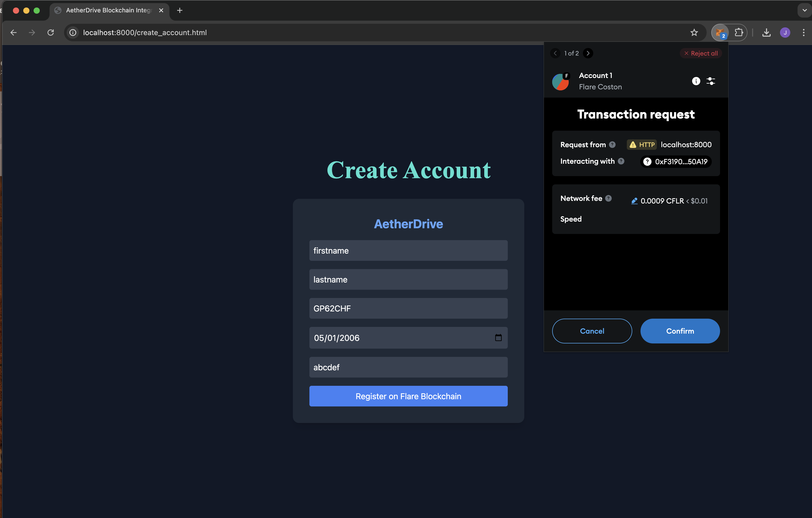This screenshot has width=812, height=518.
Task: Edit the network fee with the pencil icon
Action: [x=634, y=201]
